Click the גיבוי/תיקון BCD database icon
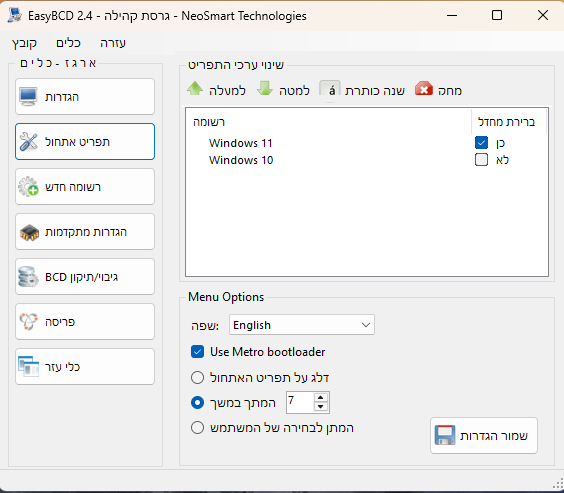 (28, 277)
